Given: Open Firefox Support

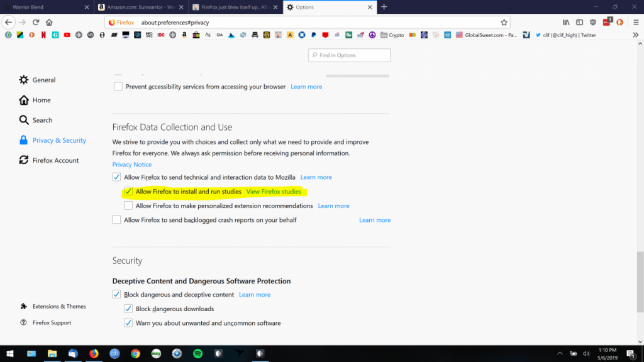Looking at the screenshot, I should 45,322.
